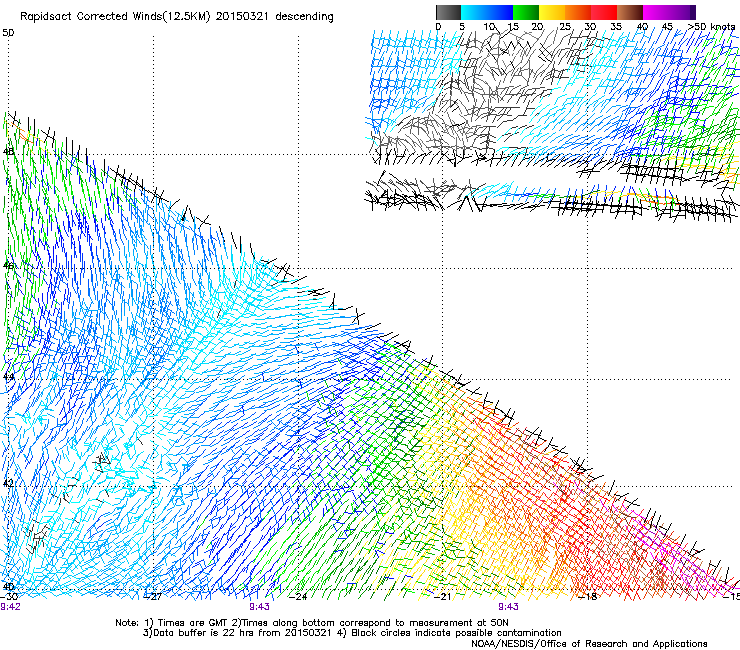The height and width of the screenshot is (650, 740).
Task: Click the legend tick label '25'
Action: [565, 27]
